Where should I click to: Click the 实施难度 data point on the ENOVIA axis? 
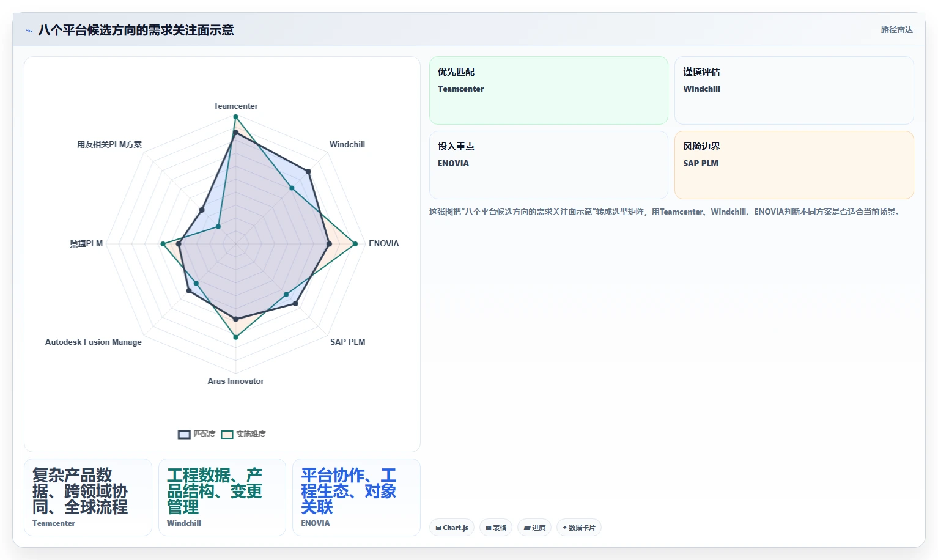(355, 244)
